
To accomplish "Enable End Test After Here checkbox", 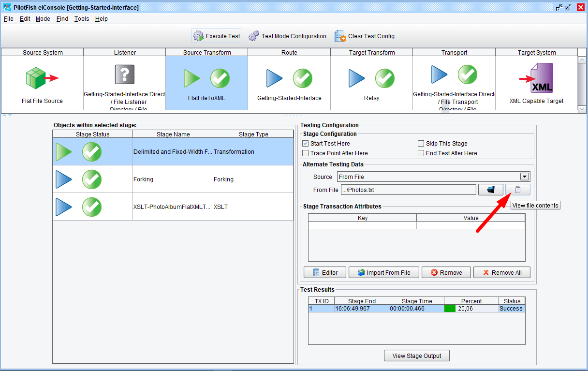I will pyautogui.click(x=421, y=153).
